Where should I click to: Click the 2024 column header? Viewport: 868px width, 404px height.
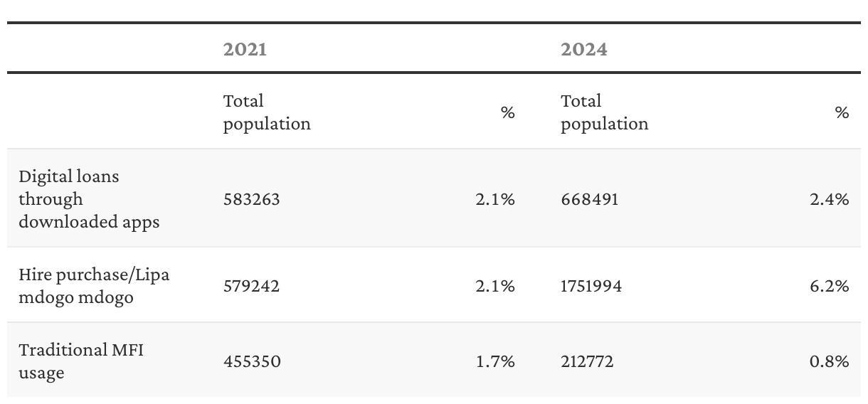tap(583, 49)
